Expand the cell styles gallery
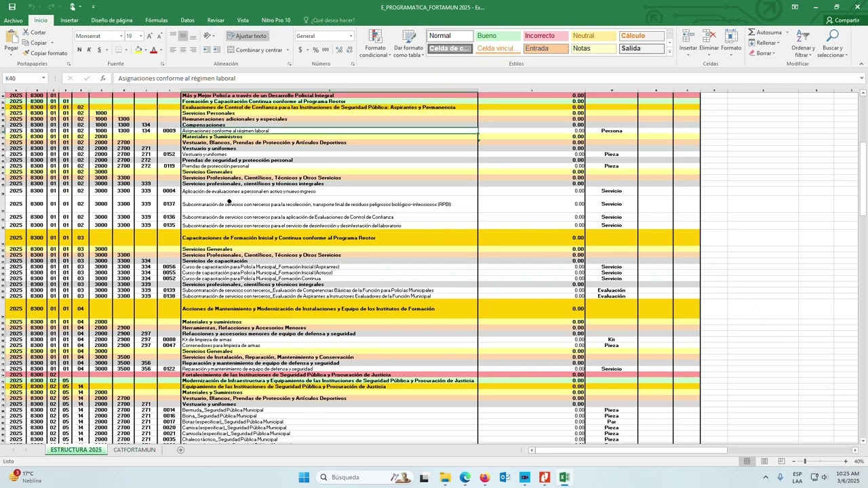 click(670, 52)
